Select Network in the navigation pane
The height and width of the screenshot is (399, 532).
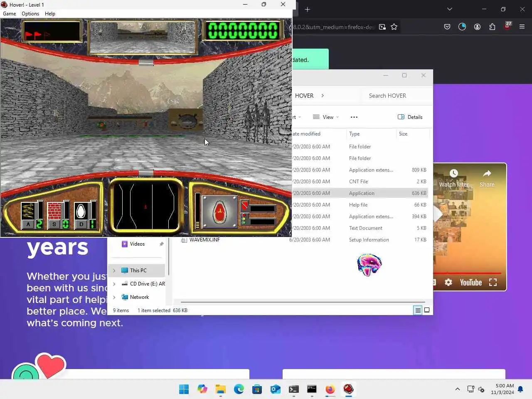point(139,297)
